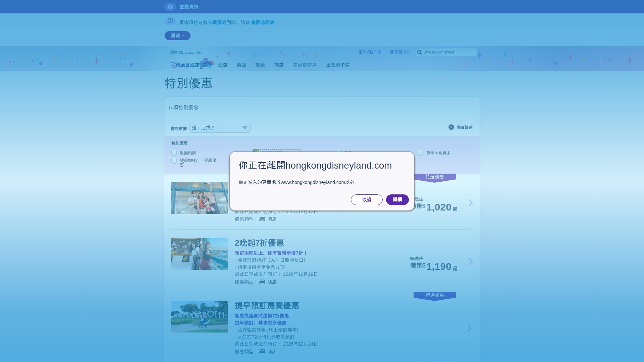
Task: Click the 1,190 price text
Action: [439, 266]
